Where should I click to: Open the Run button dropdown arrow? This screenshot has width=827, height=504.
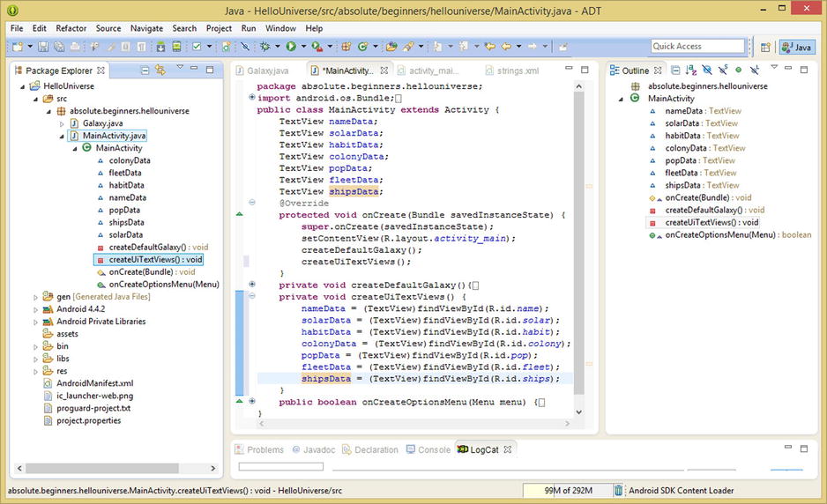(x=302, y=47)
